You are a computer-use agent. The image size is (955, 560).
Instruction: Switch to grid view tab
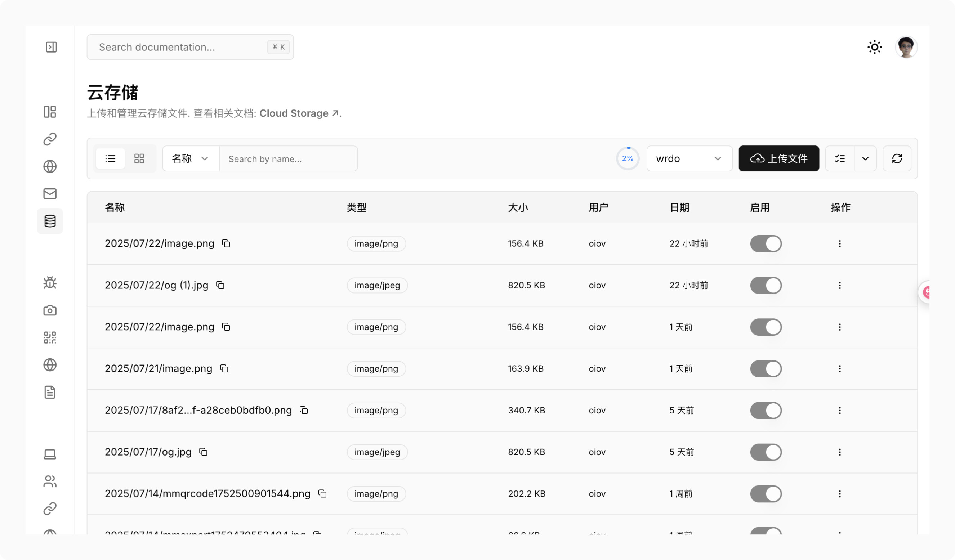point(139,158)
